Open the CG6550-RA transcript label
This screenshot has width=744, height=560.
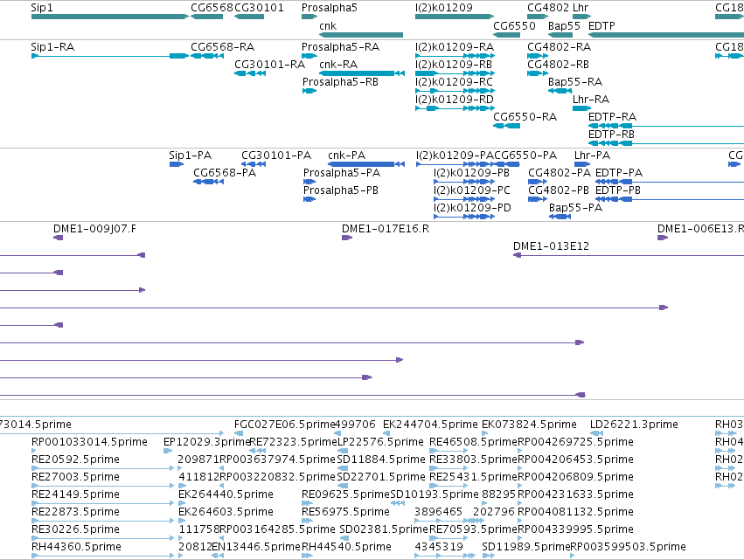[525, 117]
